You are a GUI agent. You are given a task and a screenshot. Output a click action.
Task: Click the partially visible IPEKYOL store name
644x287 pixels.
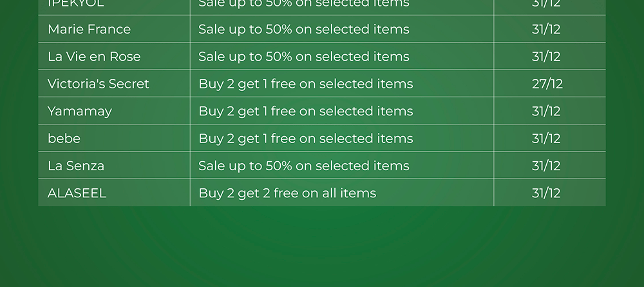pos(76,4)
